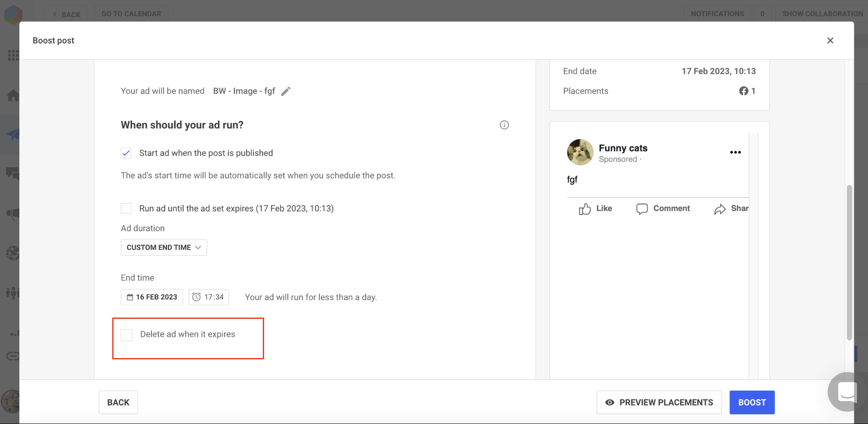
Task: Enable Delete ad when it expires
Action: click(127, 335)
